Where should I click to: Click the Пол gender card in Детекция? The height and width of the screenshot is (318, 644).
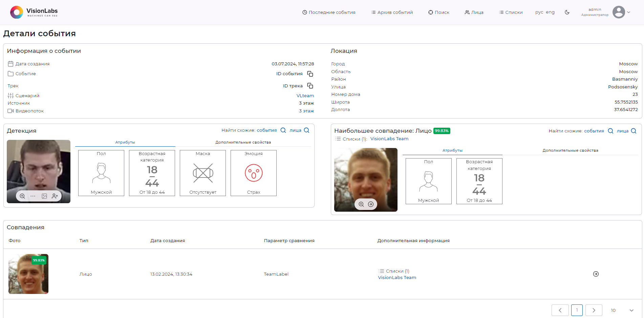tap(101, 173)
